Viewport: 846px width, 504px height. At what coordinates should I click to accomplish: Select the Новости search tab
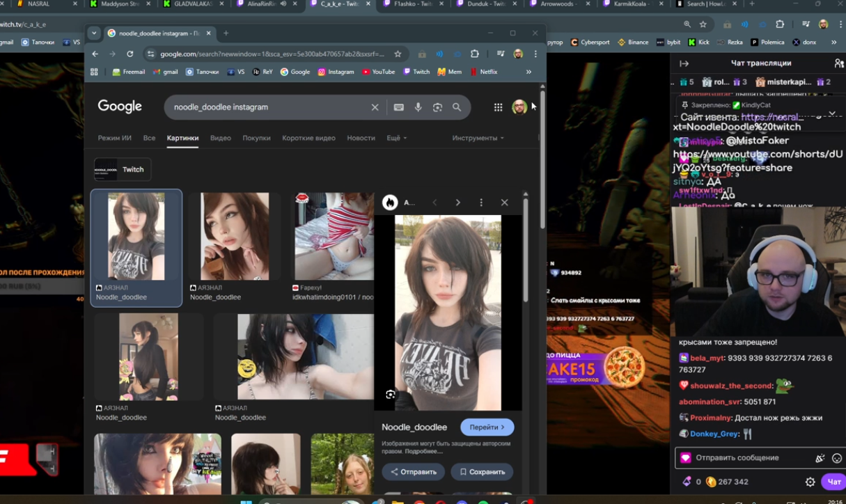point(361,138)
